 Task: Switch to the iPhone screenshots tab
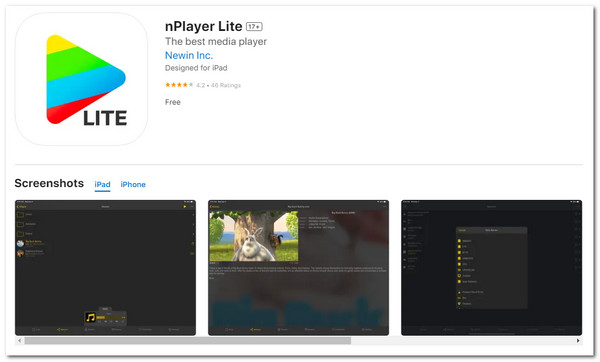(133, 184)
